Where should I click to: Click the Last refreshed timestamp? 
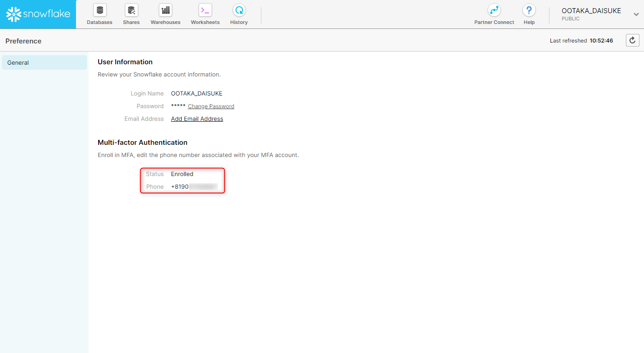click(x=581, y=40)
